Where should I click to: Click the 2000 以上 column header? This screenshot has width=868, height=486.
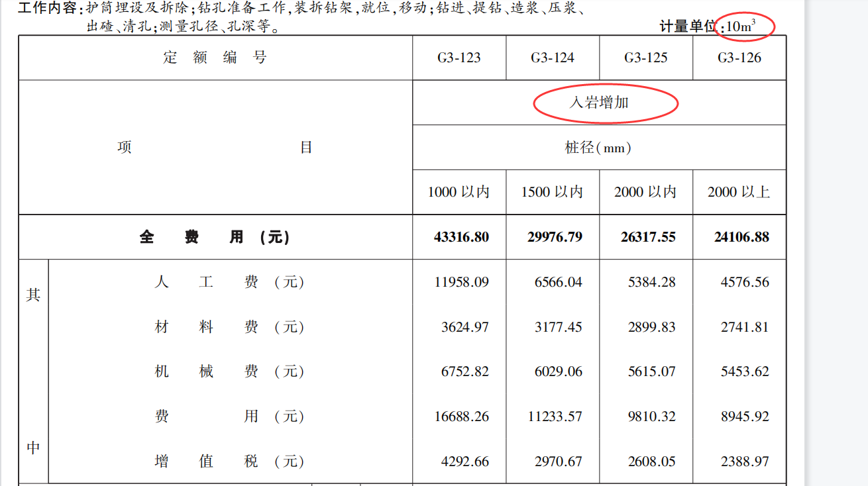click(739, 192)
